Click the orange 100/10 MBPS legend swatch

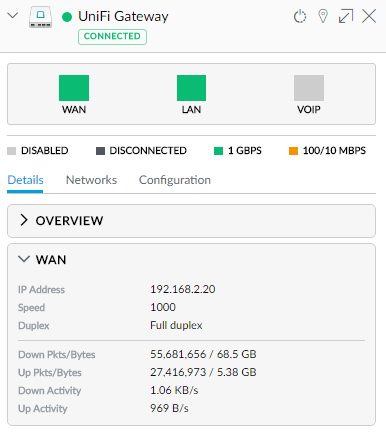[293, 151]
